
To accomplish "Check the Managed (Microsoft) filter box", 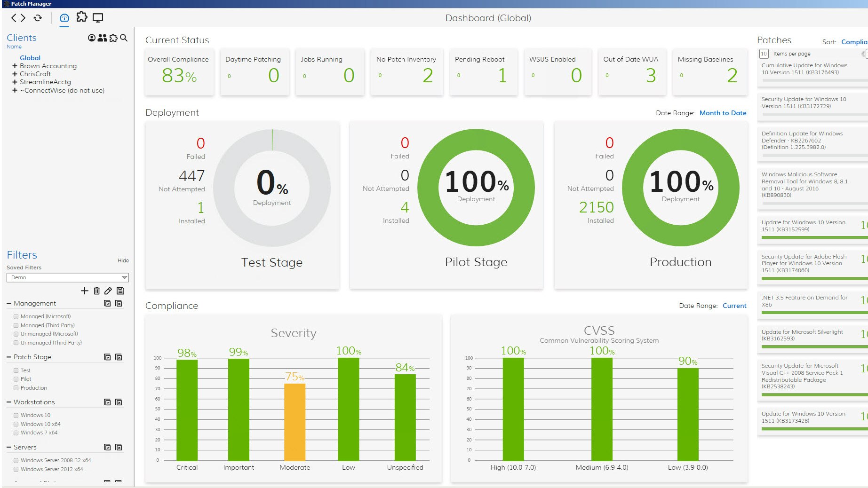I will tap(16, 316).
